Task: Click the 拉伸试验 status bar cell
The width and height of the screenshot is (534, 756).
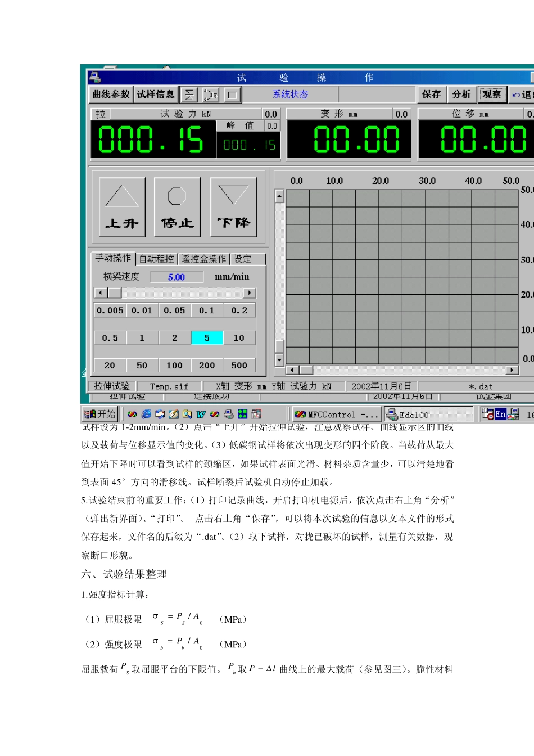Action: click(x=112, y=386)
